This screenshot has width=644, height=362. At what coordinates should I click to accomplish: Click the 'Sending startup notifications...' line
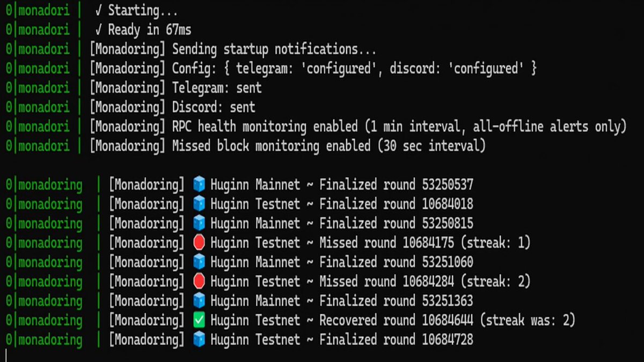(x=274, y=49)
